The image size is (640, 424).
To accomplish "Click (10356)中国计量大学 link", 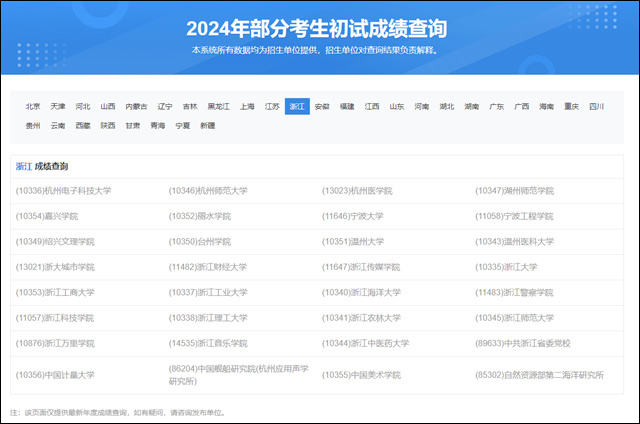I will pyautogui.click(x=55, y=375).
